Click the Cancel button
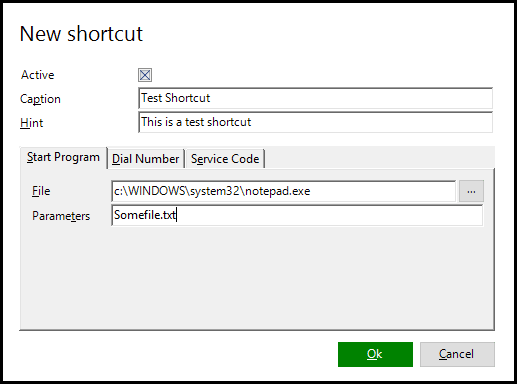The image size is (517, 384). 457,354
